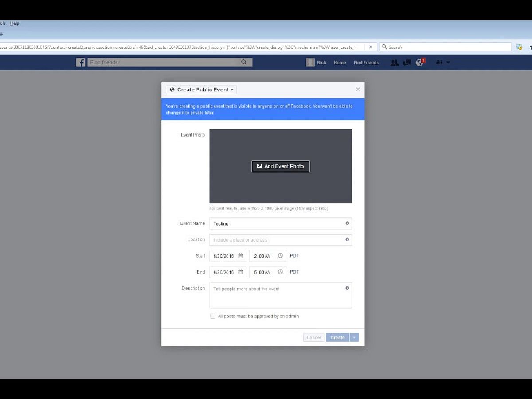
Task: Close the Create Event dialog
Action: [x=358, y=89]
